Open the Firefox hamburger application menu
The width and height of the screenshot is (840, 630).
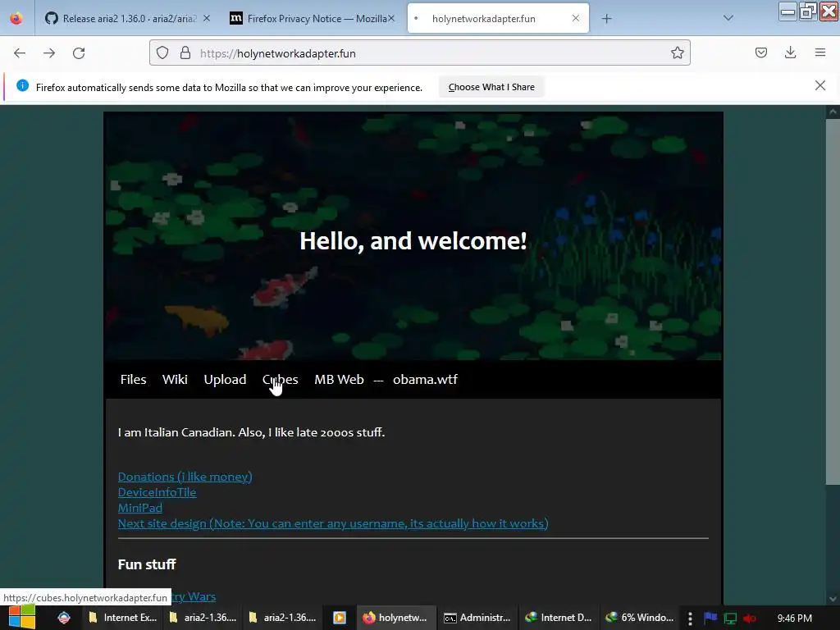tap(819, 52)
